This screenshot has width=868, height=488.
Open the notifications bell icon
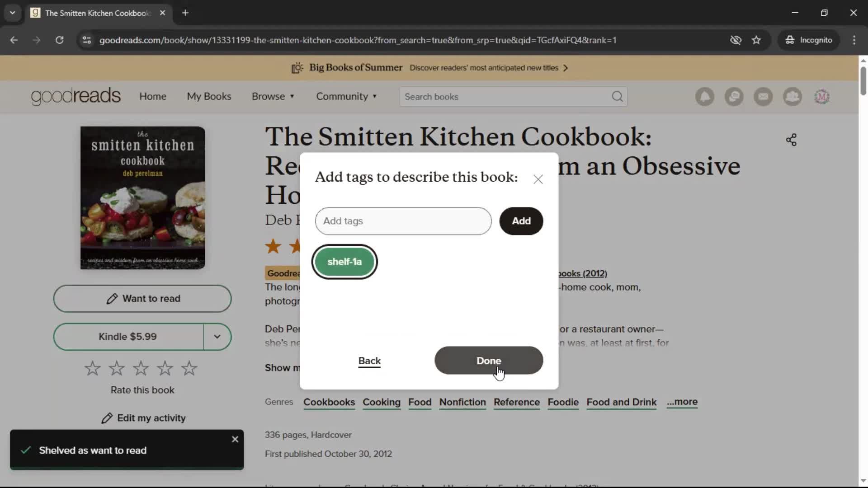(x=705, y=97)
